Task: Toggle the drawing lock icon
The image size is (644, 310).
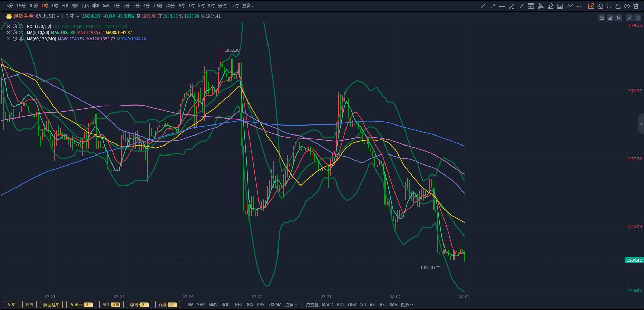Action: (x=618, y=6)
